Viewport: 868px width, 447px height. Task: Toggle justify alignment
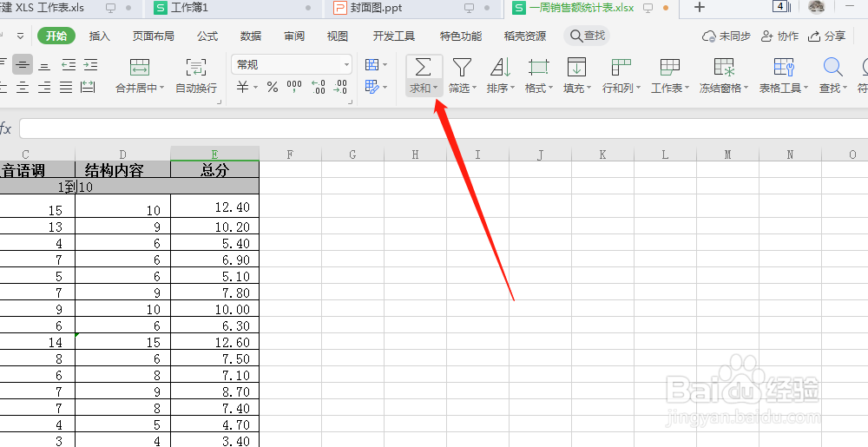point(66,87)
